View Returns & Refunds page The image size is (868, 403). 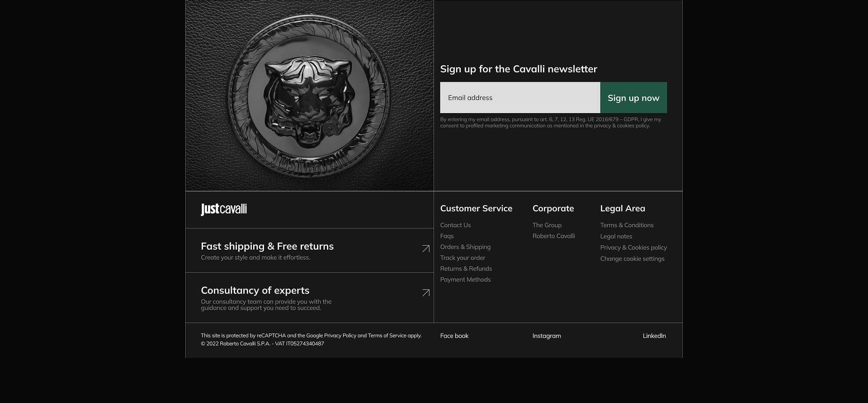(x=466, y=269)
